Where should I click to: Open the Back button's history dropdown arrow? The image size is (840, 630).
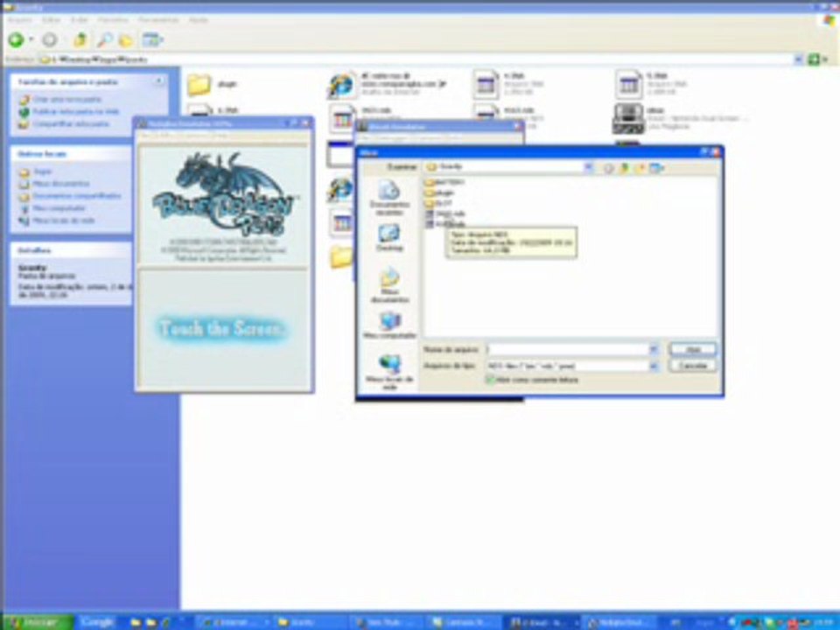tap(31, 39)
